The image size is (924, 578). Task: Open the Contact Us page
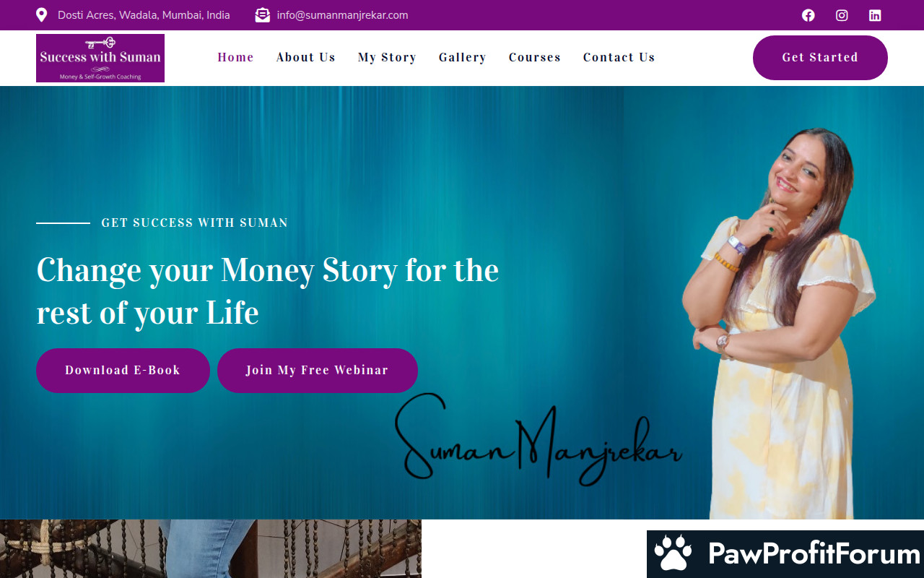pyautogui.click(x=619, y=57)
